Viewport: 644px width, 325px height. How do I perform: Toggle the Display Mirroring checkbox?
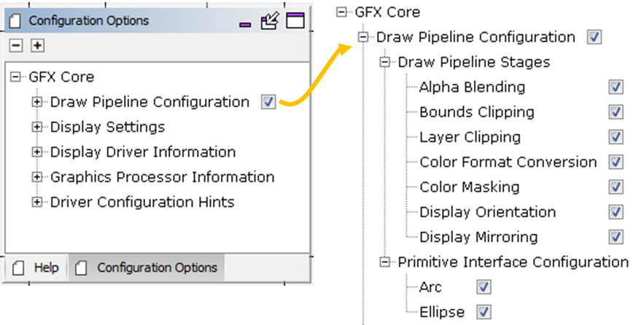[616, 237]
